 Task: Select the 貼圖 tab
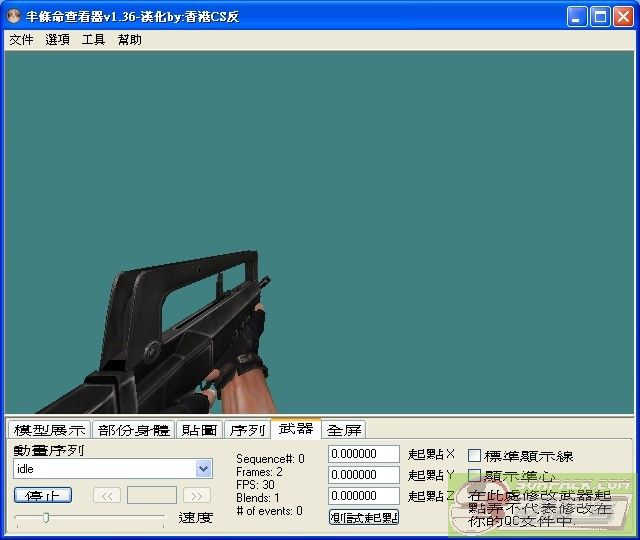[x=199, y=430]
